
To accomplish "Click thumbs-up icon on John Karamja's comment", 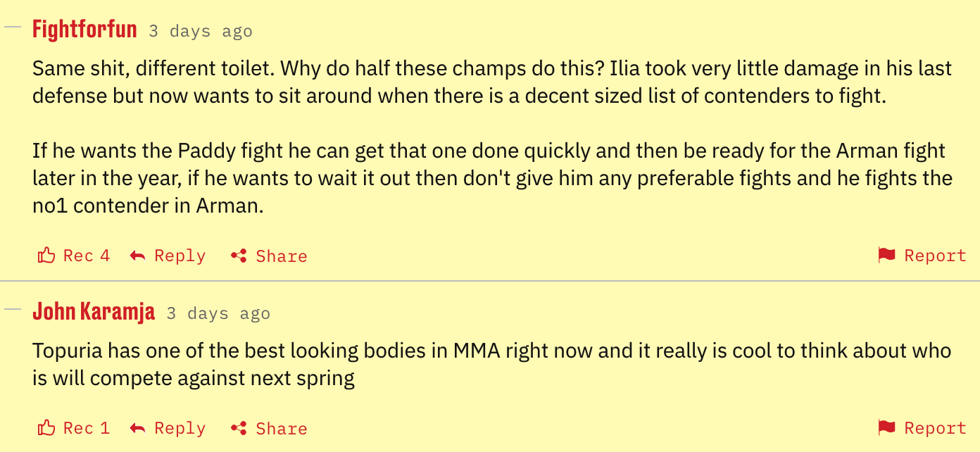I will point(46,428).
